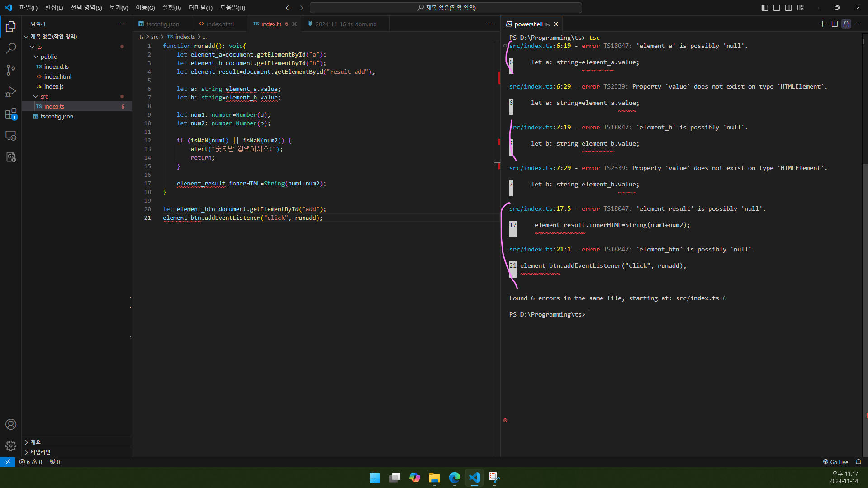868x488 pixels.
Task: Click the remote window indicator in status bar
Action: tap(8, 462)
